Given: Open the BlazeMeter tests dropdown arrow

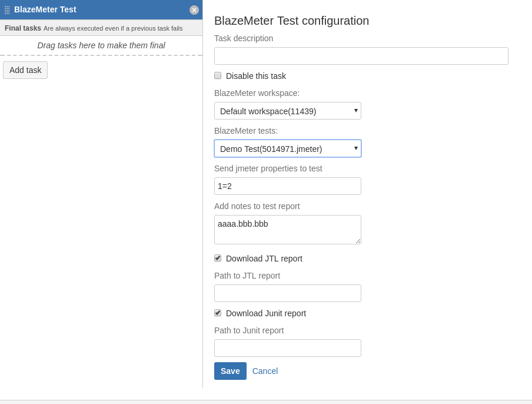Looking at the screenshot, I should 356,148.
